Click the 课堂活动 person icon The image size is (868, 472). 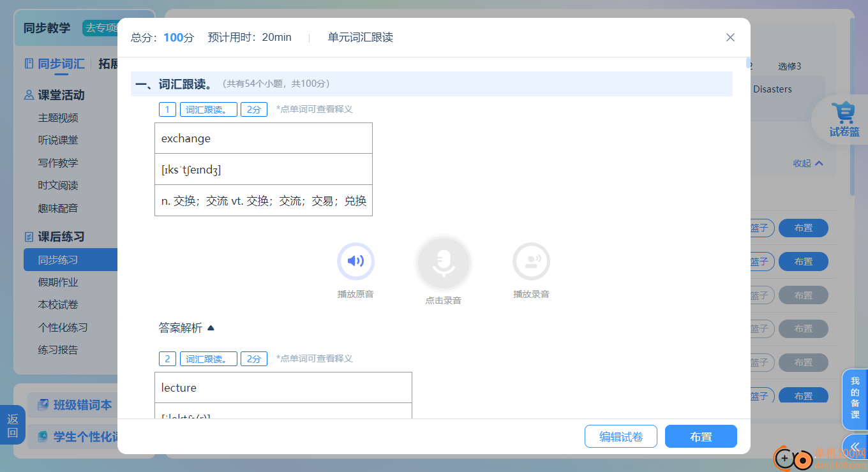click(x=29, y=95)
